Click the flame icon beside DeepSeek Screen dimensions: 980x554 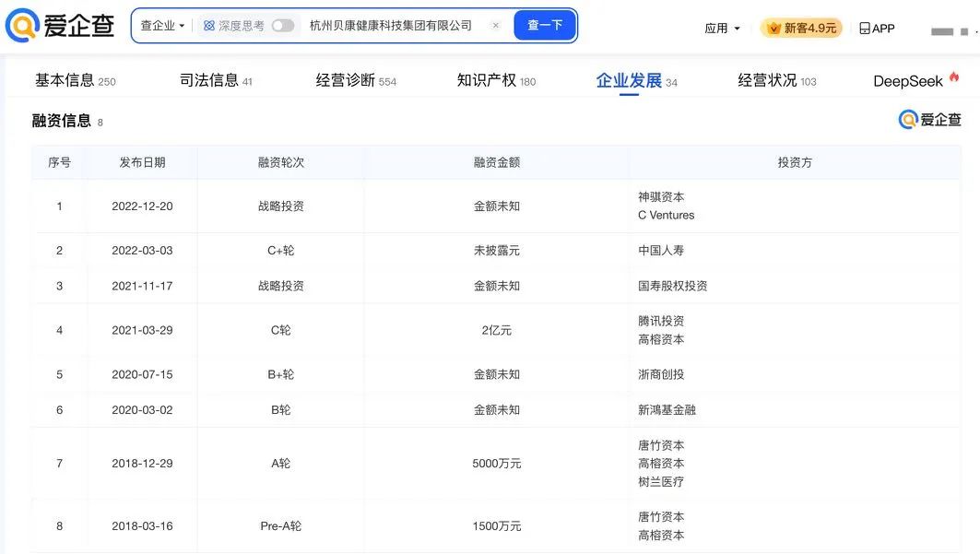coord(954,77)
